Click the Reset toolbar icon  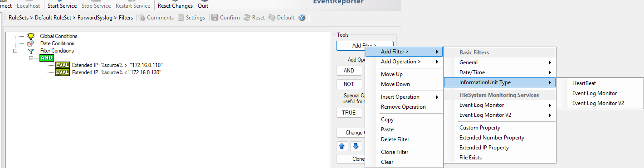247,18
